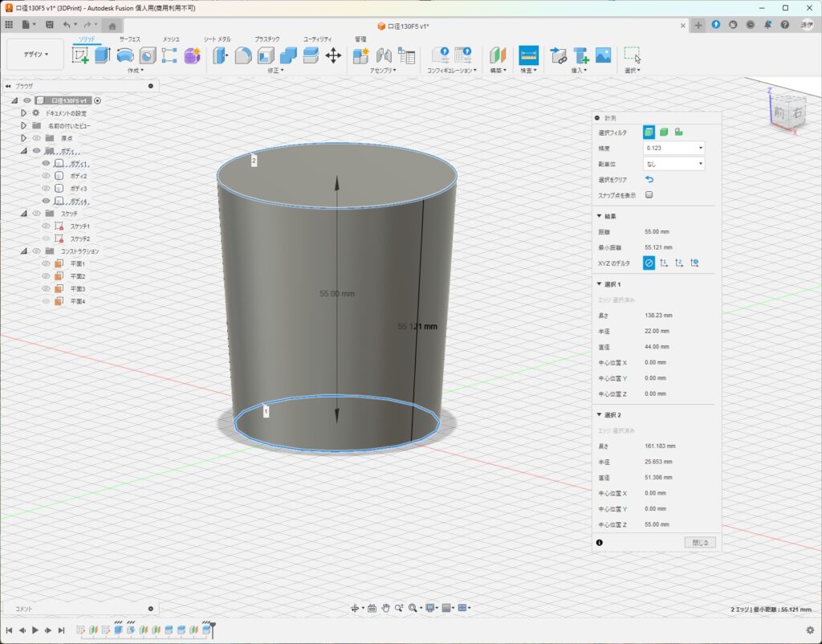Play the timeline
This screenshot has height=644, width=822.
[x=35, y=630]
